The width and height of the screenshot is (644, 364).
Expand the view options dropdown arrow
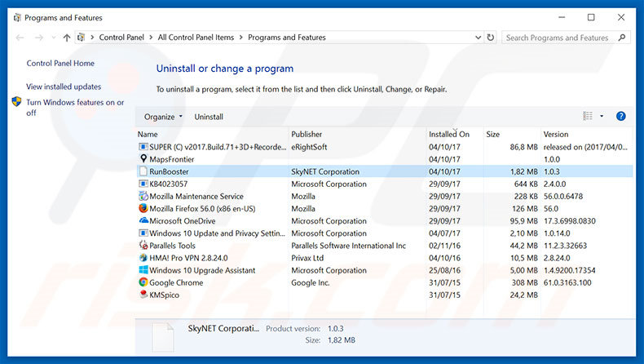(x=602, y=117)
